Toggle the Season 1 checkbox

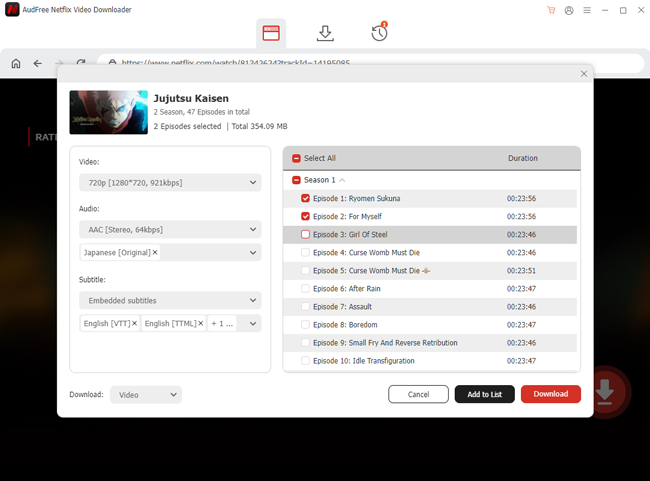[x=296, y=180]
